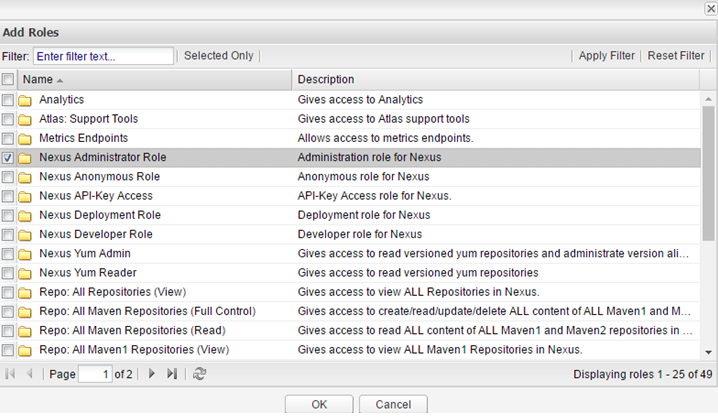The height and width of the screenshot is (419, 718).
Task: Check the Nexus Deployment Role checkbox
Action: pyautogui.click(x=8, y=215)
